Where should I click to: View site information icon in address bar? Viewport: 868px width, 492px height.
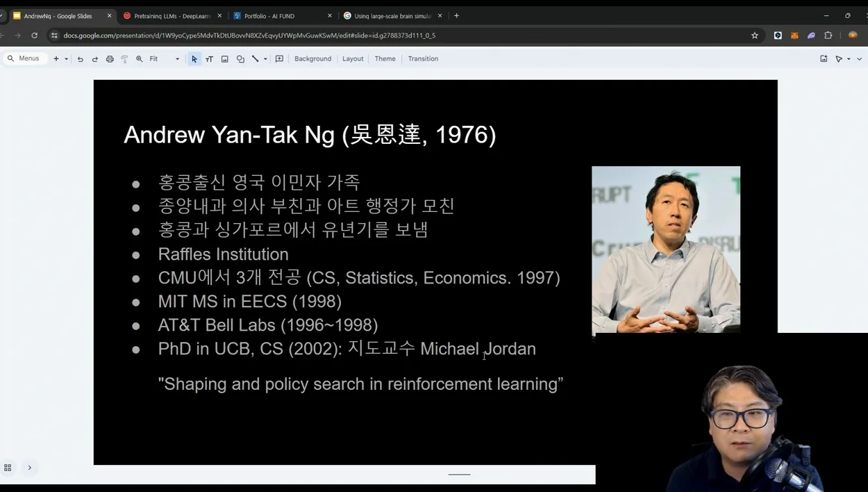click(x=54, y=35)
